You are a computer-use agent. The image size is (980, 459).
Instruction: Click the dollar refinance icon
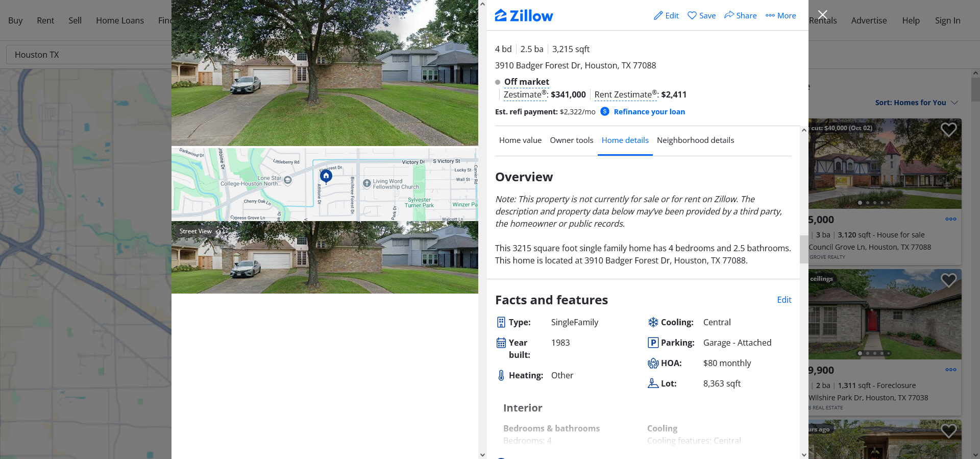pyautogui.click(x=605, y=111)
